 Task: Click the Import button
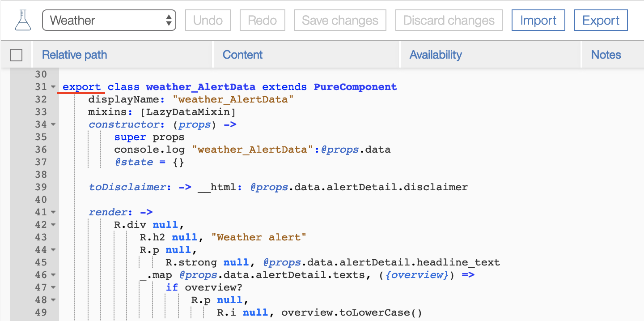(x=538, y=21)
